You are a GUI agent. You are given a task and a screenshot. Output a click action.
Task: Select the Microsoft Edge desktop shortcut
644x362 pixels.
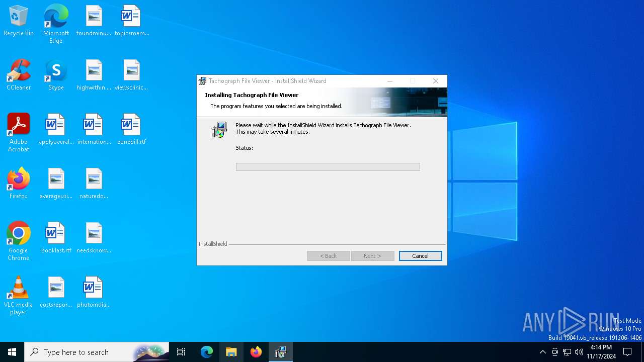click(x=56, y=24)
